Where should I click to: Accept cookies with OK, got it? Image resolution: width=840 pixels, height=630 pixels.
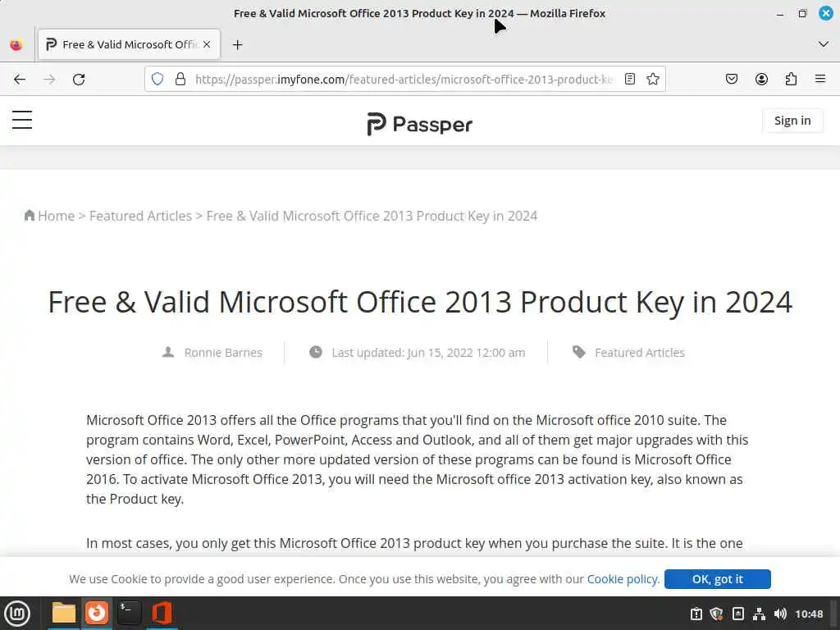[717, 579]
